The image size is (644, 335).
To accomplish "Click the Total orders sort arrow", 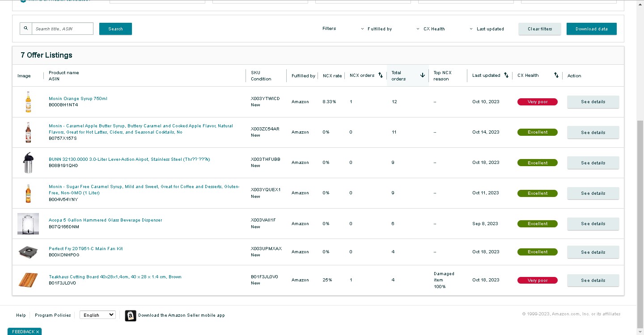I will (x=423, y=75).
